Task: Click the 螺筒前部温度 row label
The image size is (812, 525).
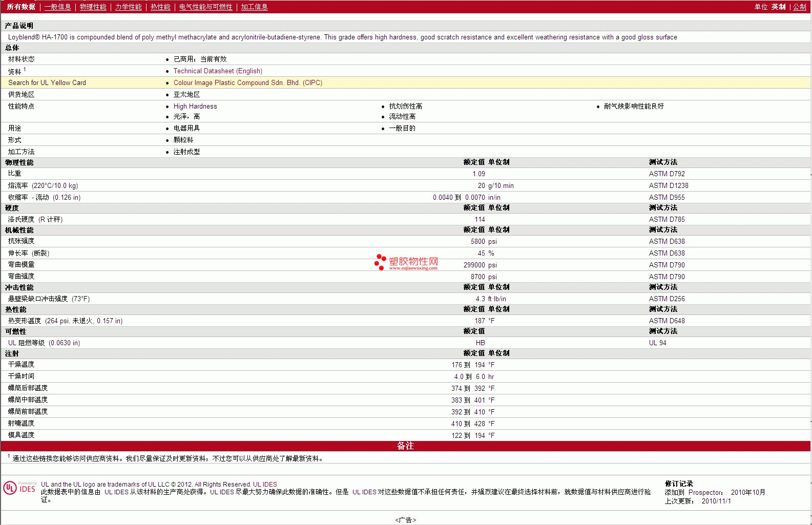Action: [x=28, y=412]
